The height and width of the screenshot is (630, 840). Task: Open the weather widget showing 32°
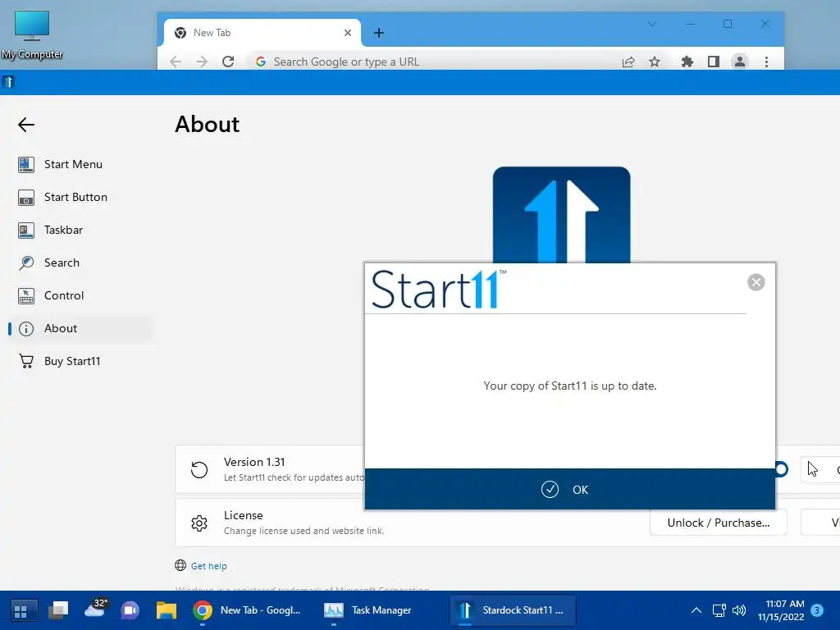[x=97, y=608]
